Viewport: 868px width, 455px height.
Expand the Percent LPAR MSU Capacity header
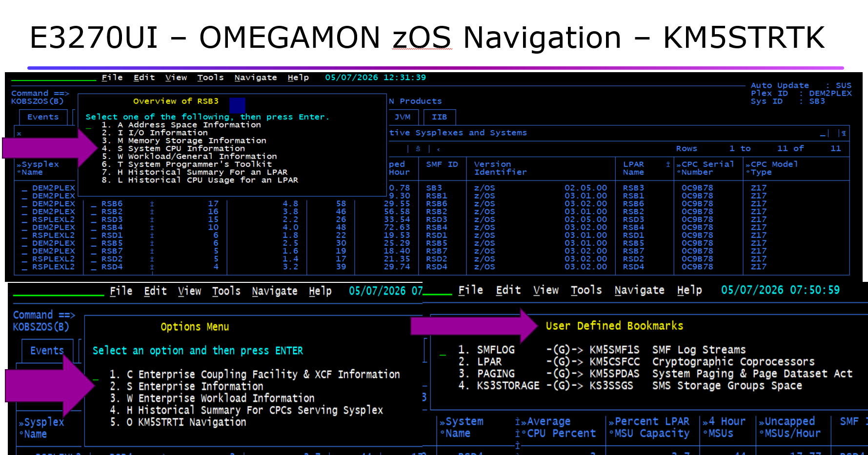point(611,422)
